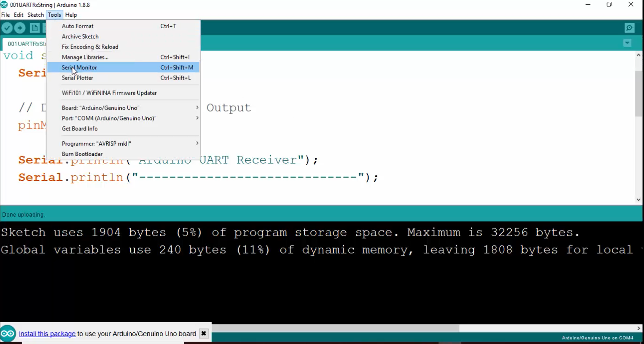The width and height of the screenshot is (644, 344).
Task: Click the Serial.println dashes code line
Action: pos(198,177)
